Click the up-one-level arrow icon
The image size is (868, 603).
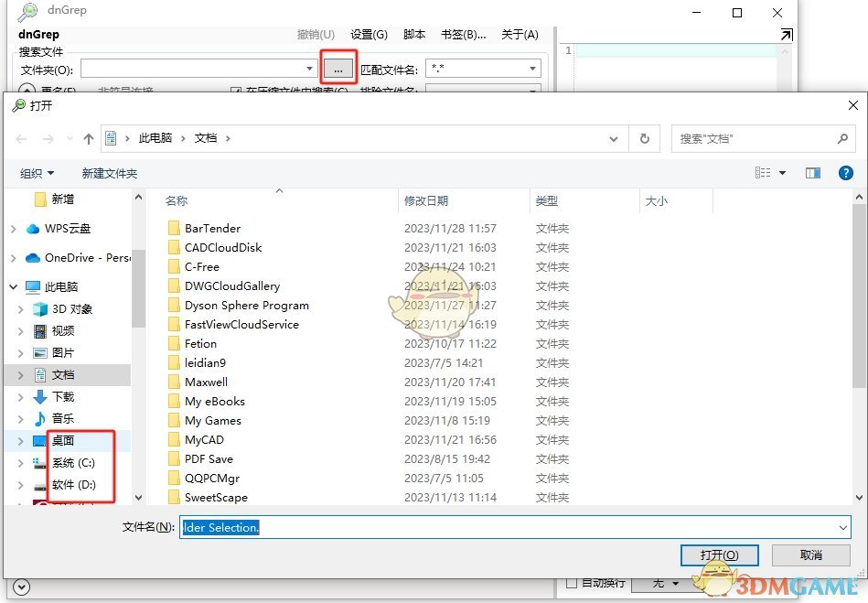[x=88, y=138]
